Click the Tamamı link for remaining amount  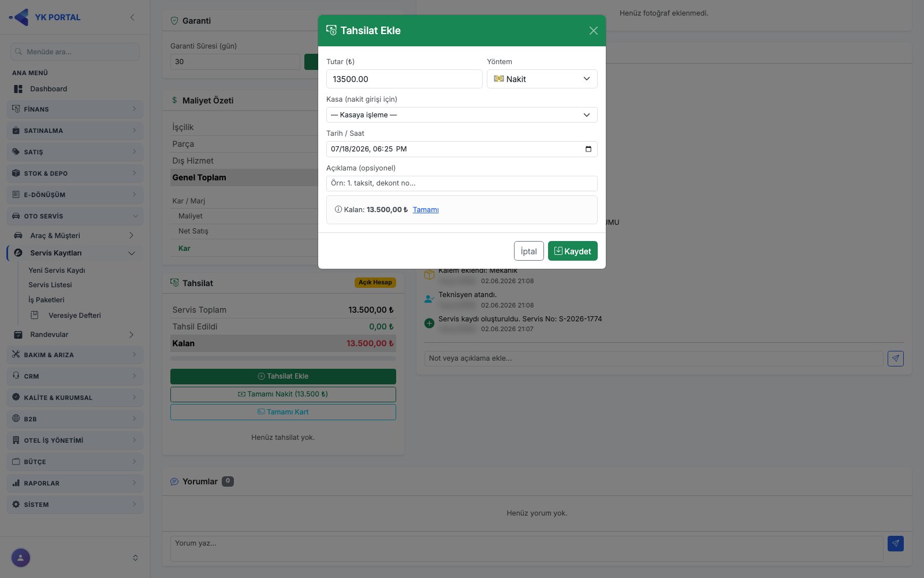(x=426, y=210)
